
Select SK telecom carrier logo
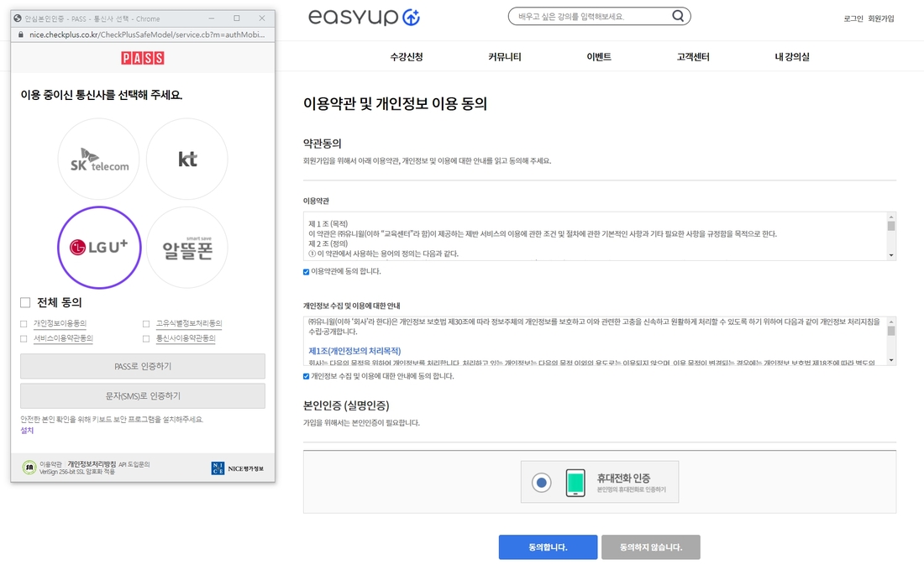(98, 159)
